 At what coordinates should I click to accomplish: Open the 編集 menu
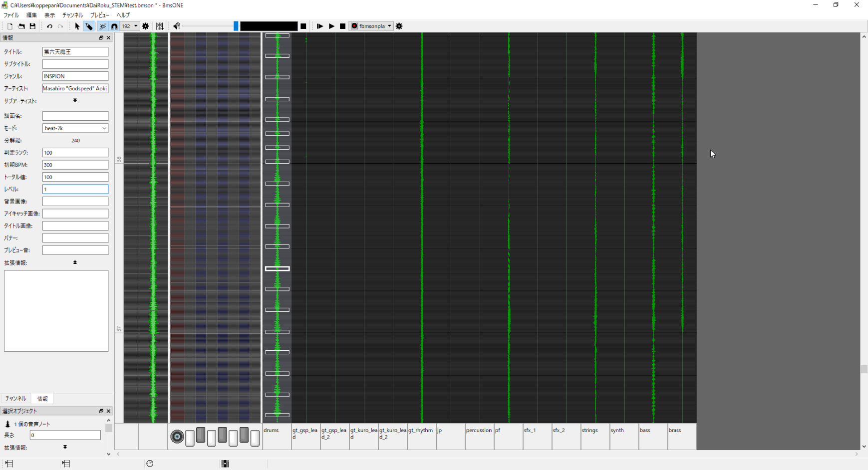(31, 15)
